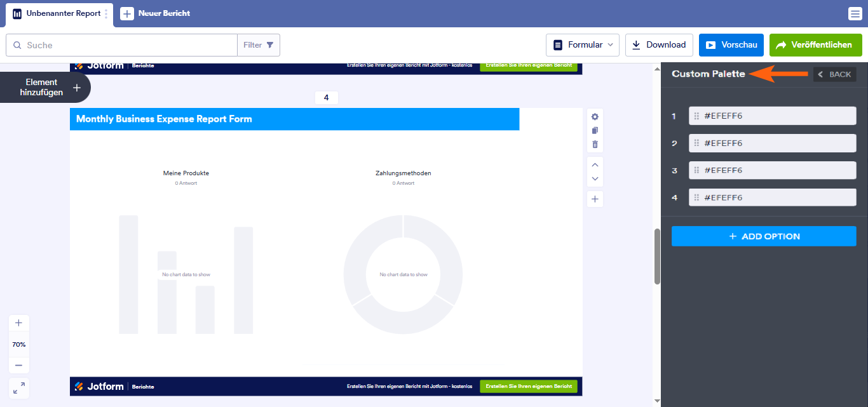
Task: Click the 70% zoom level indicator
Action: pyautogui.click(x=18, y=344)
